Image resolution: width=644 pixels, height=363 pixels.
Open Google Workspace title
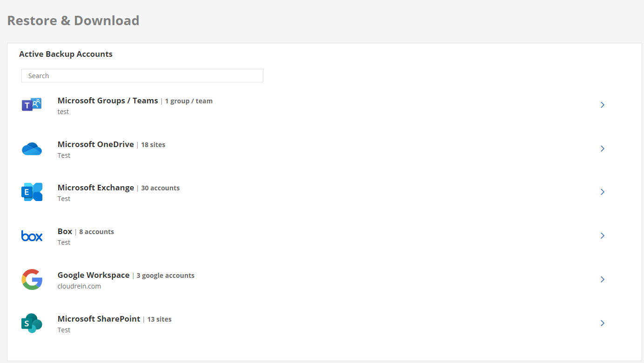coord(94,275)
